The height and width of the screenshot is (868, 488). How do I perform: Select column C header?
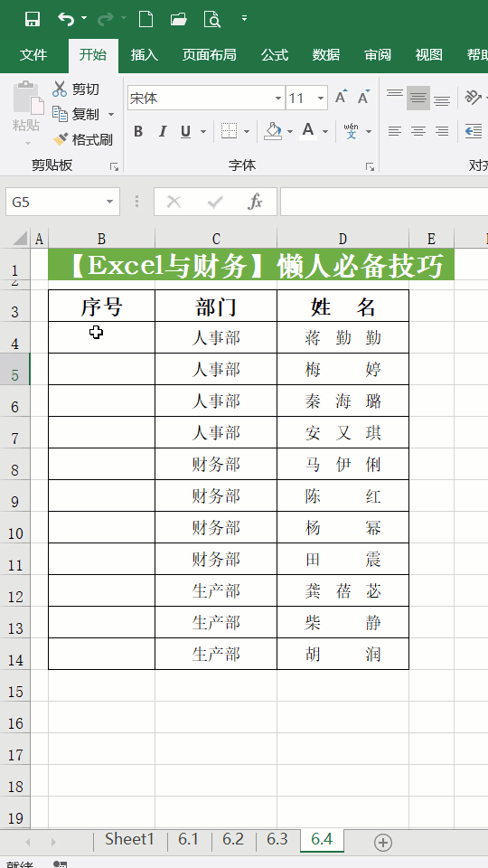(216, 239)
